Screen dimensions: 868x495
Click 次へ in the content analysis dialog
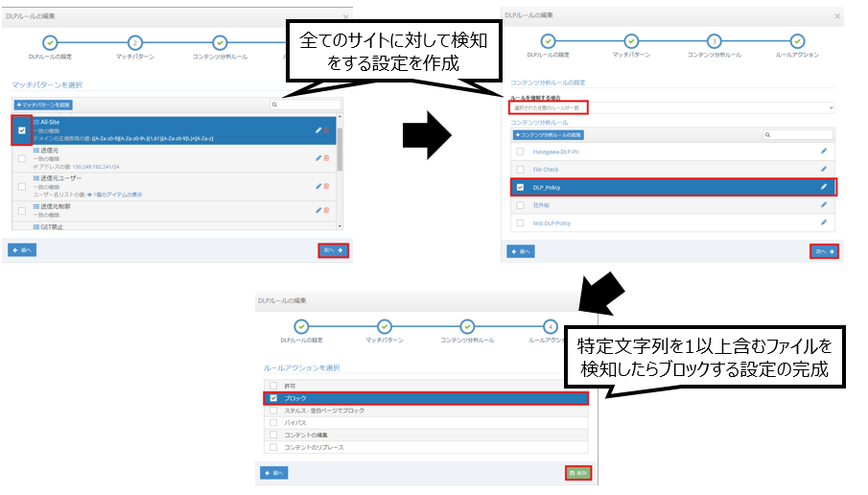pyautogui.click(x=824, y=251)
